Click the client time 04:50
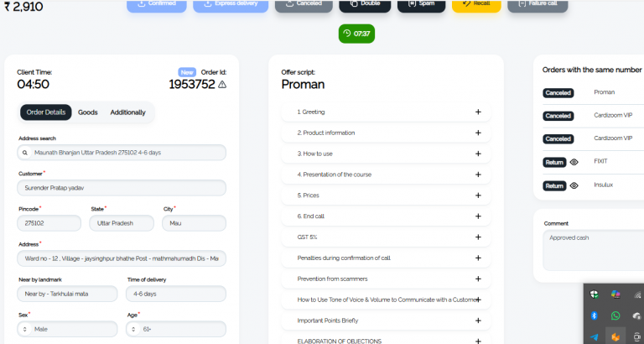 click(33, 84)
